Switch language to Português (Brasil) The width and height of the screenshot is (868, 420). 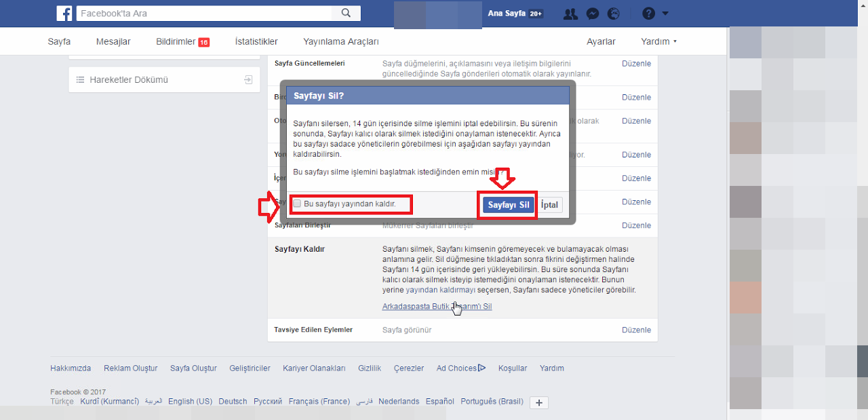tap(492, 402)
